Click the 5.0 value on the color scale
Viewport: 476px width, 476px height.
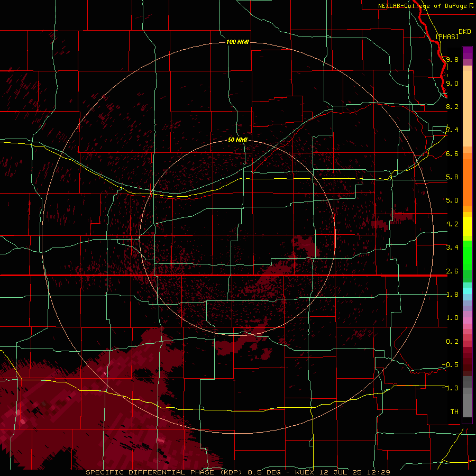pyautogui.click(x=452, y=200)
